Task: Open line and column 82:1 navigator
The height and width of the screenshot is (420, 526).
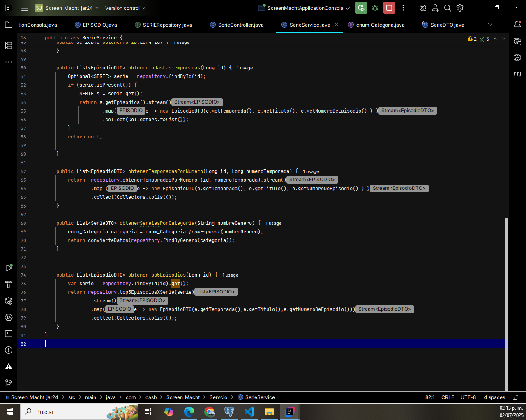Action: pyautogui.click(x=430, y=397)
